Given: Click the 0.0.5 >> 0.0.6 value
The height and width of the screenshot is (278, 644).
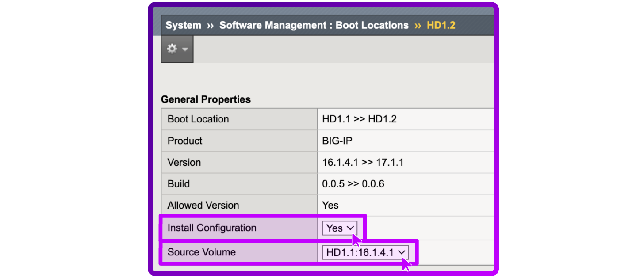Looking at the screenshot, I should (x=353, y=184).
